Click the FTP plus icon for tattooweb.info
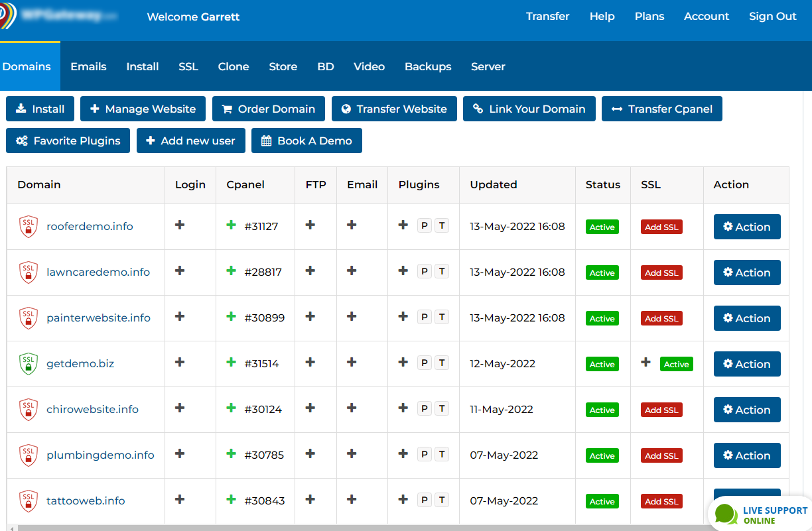812x531 pixels. 310,500
